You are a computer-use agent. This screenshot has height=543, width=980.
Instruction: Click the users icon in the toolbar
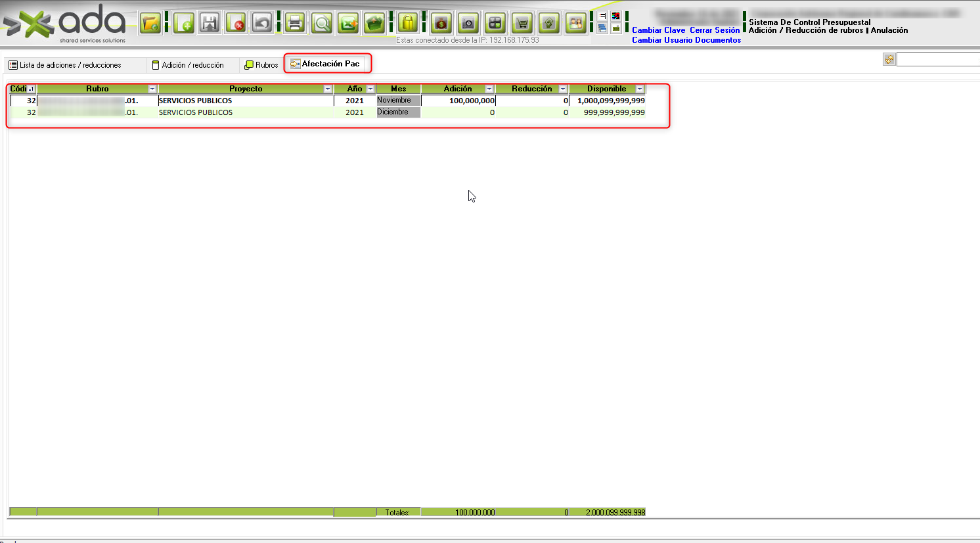pos(575,24)
